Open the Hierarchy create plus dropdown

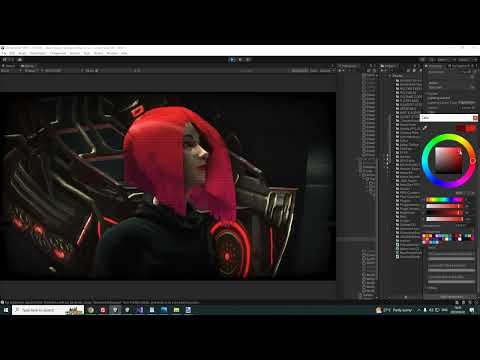pos(341,71)
